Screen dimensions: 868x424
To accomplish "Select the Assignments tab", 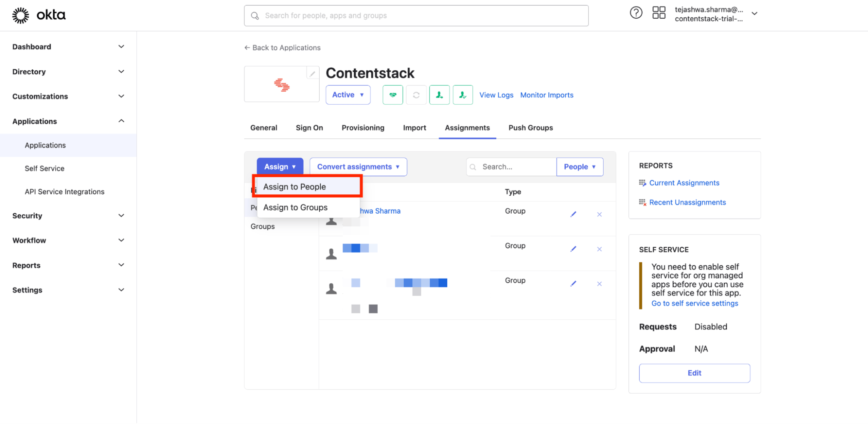I will click(x=467, y=128).
